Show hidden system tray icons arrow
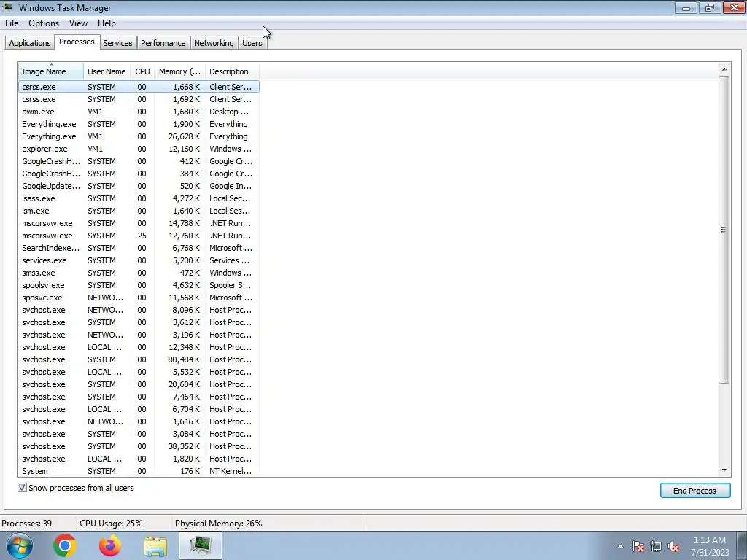This screenshot has height=560, width=747. 620,547
